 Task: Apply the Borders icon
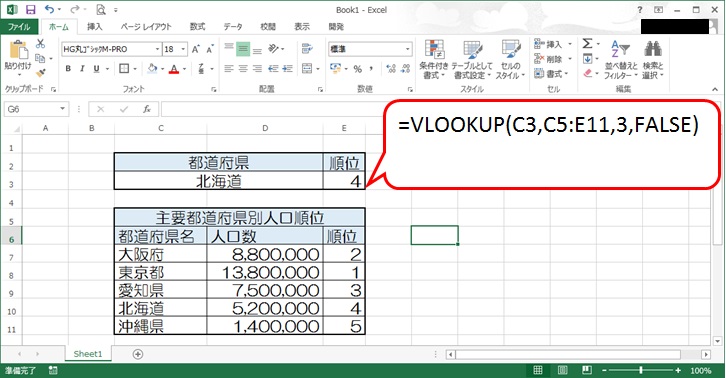[124, 69]
